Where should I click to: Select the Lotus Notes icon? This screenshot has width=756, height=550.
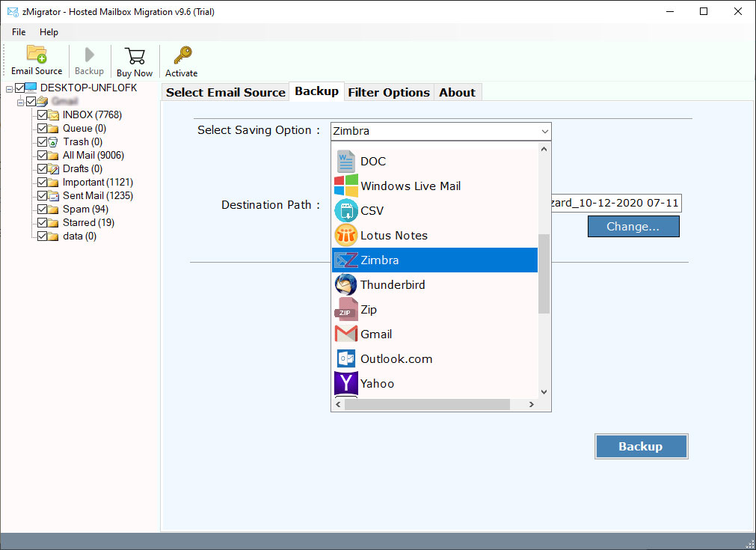point(345,235)
